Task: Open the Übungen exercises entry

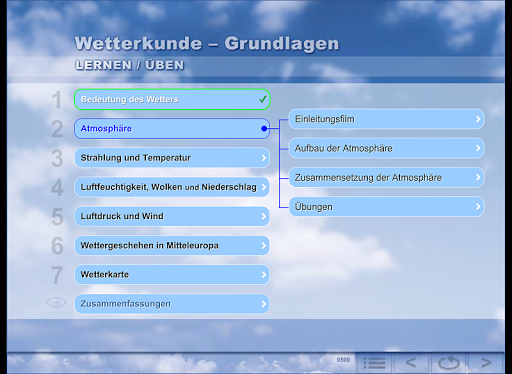Action: click(x=386, y=207)
